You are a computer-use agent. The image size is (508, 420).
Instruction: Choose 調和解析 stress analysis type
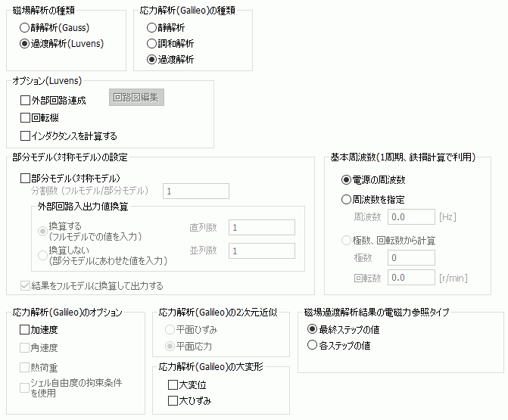click(152, 43)
